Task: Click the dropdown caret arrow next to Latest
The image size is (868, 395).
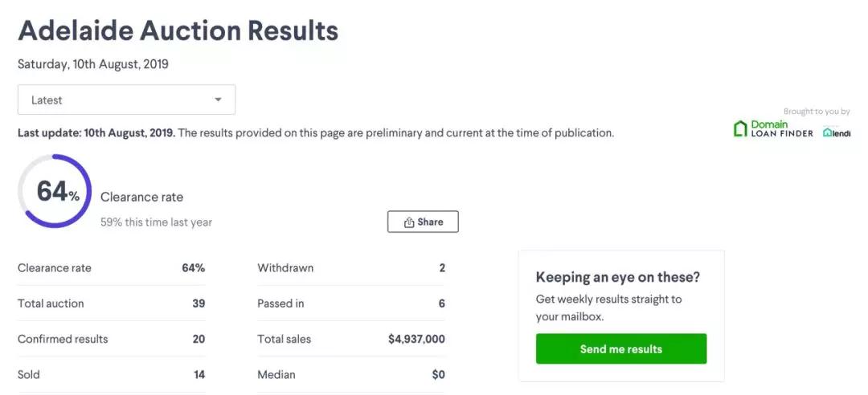Action: tap(218, 100)
